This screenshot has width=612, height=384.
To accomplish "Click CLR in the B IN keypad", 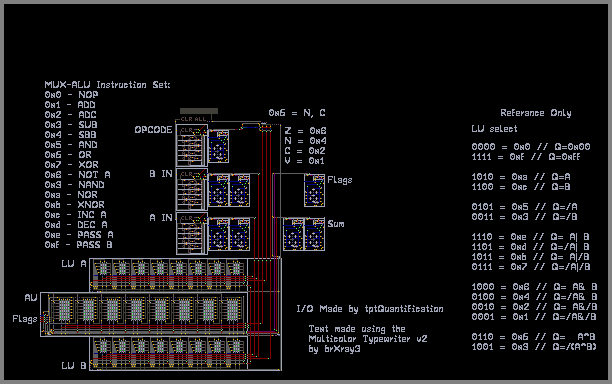I will pyautogui.click(x=187, y=174).
